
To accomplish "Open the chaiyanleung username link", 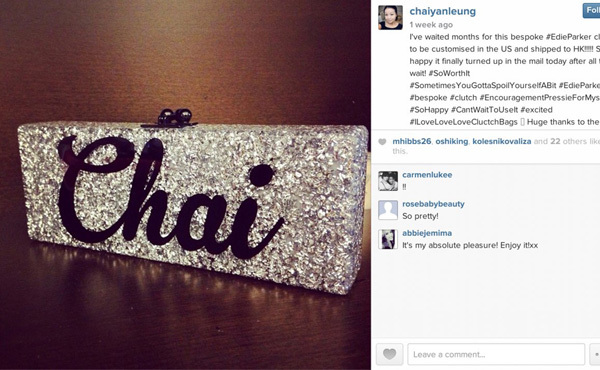I will (443, 11).
